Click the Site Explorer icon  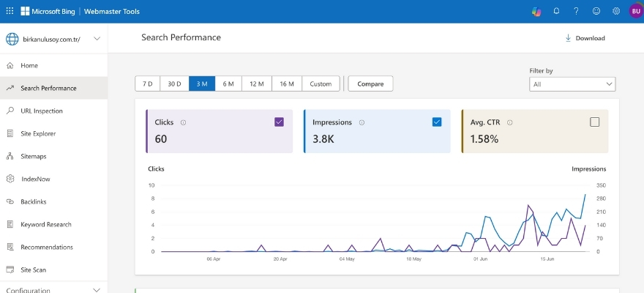click(10, 133)
